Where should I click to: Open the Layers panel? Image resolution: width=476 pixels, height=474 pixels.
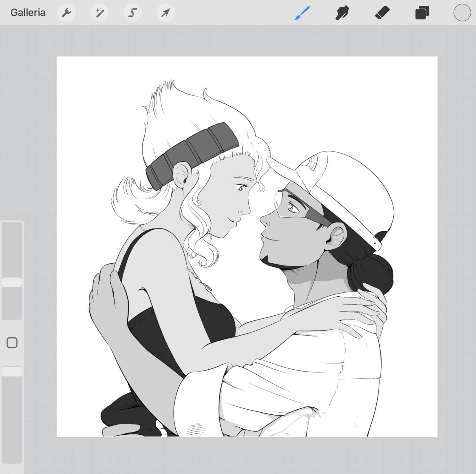422,13
